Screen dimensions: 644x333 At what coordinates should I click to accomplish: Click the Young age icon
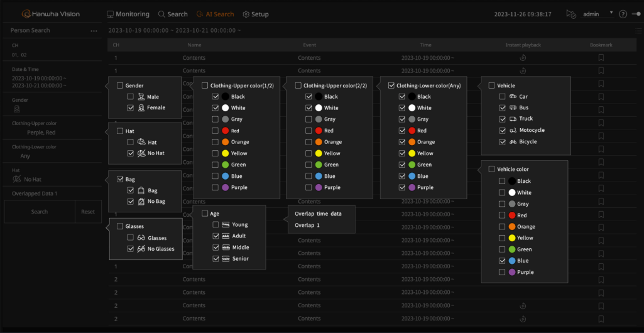[x=226, y=224]
